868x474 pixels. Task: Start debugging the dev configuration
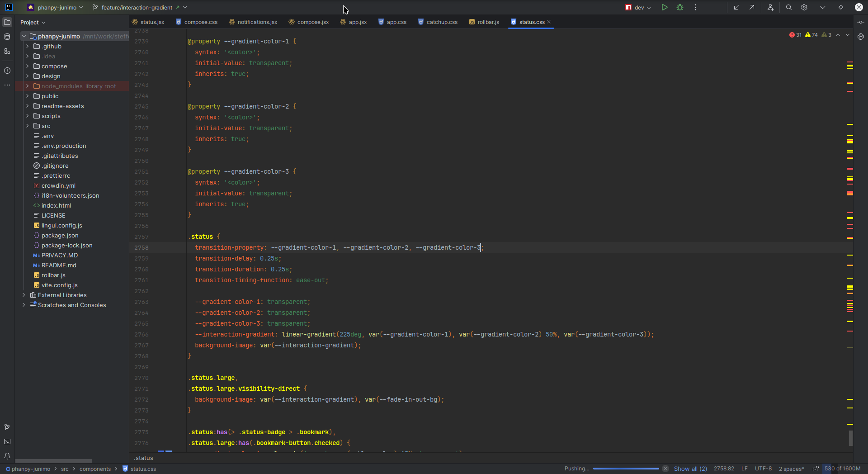(x=680, y=7)
